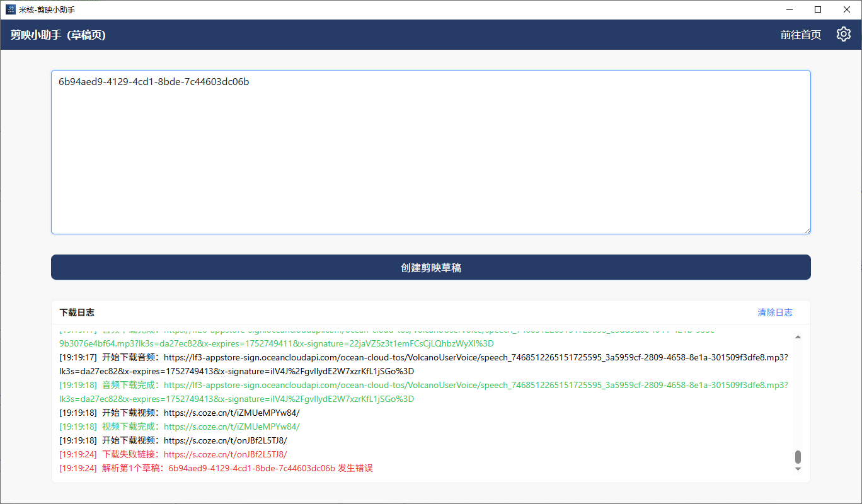Maximize the application window

click(818, 9)
